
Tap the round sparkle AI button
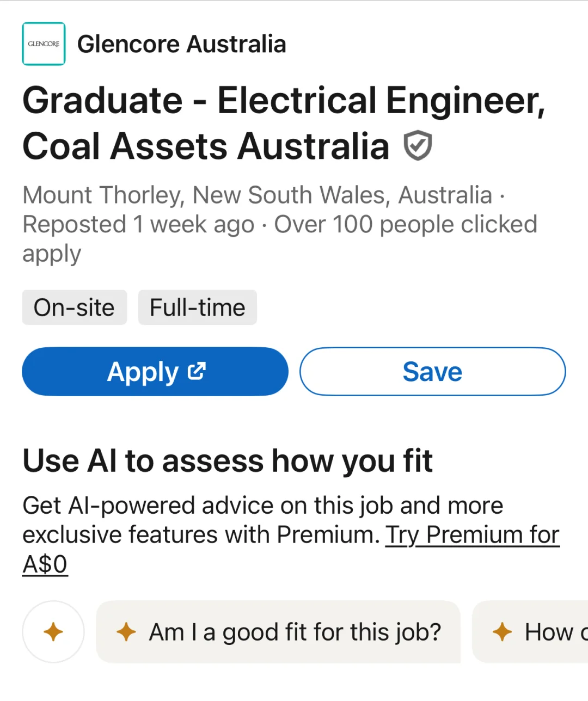click(x=53, y=632)
